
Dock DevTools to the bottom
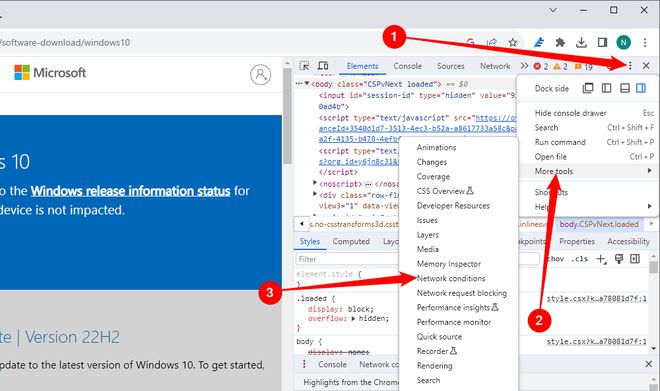pyautogui.click(x=625, y=88)
